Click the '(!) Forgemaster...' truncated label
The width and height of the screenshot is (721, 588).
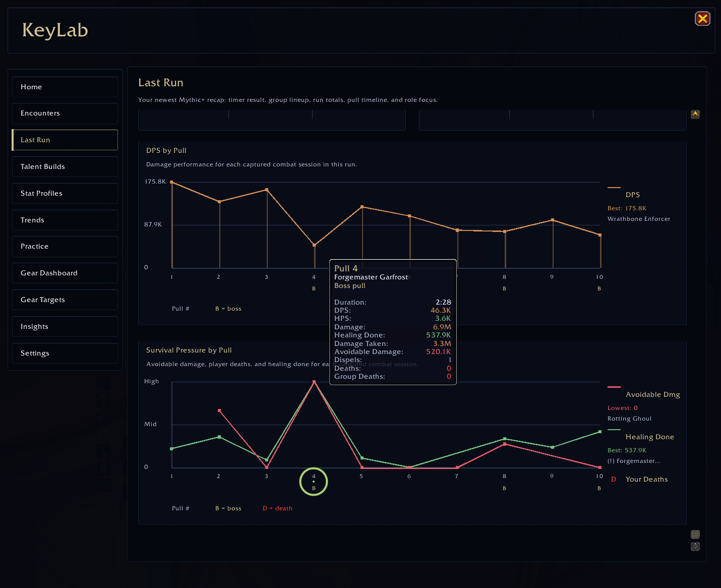[x=634, y=461]
